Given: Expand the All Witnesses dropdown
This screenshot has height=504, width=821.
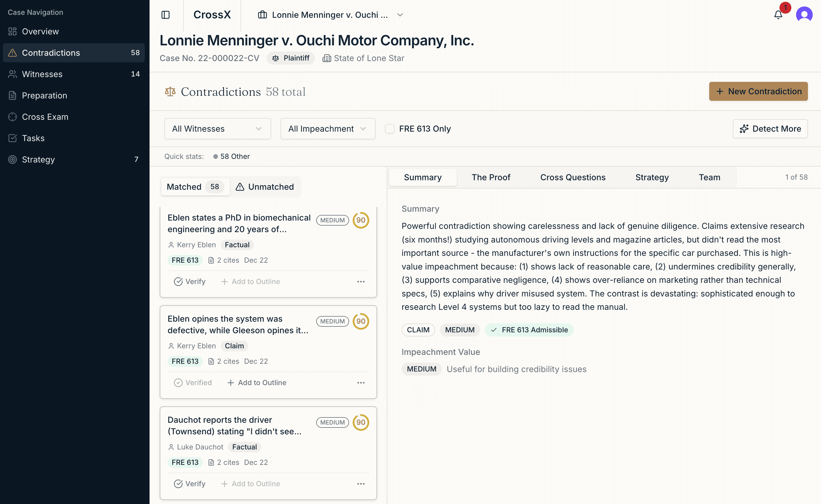Looking at the screenshot, I should coord(217,129).
